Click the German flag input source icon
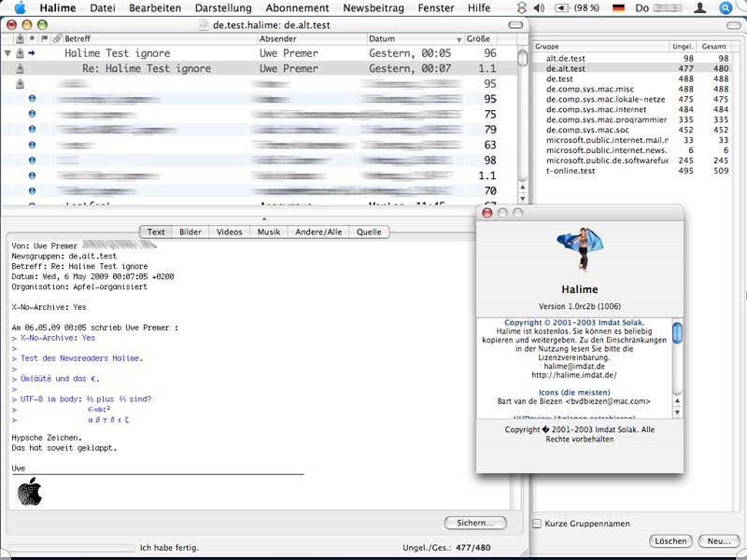Image resolution: width=747 pixels, height=560 pixels. click(x=618, y=7)
